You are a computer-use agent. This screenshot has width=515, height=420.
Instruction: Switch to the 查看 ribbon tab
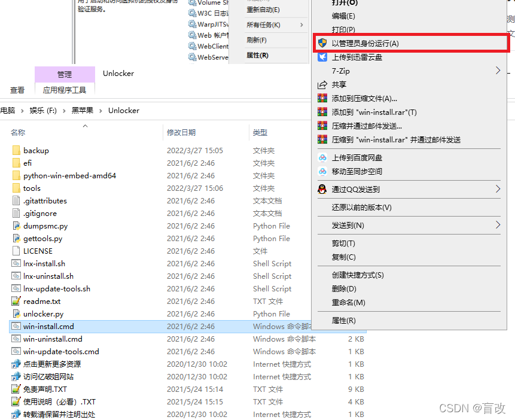(x=17, y=90)
